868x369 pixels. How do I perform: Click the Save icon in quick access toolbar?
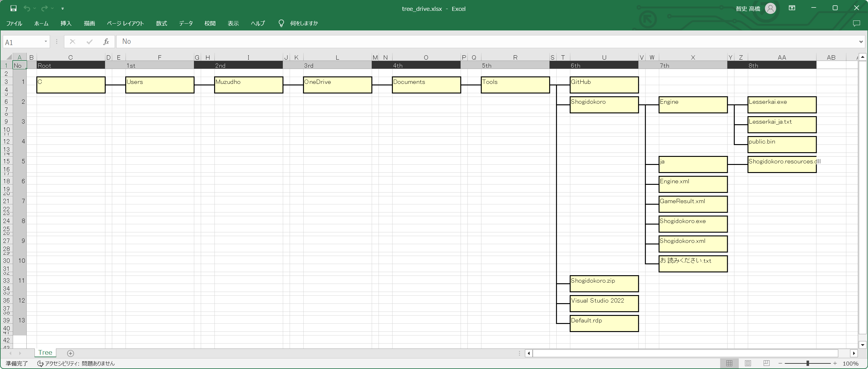coord(13,8)
